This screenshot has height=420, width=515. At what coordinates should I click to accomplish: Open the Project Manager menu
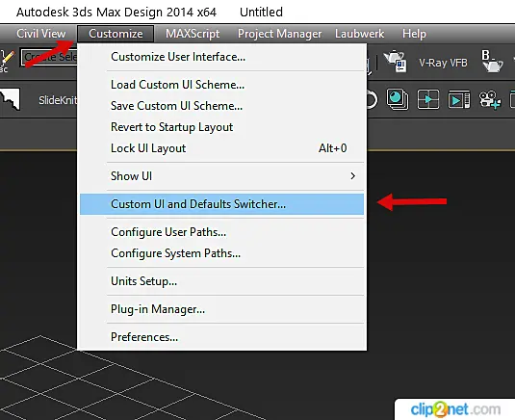pyautogui.click(x=279, y=34)
